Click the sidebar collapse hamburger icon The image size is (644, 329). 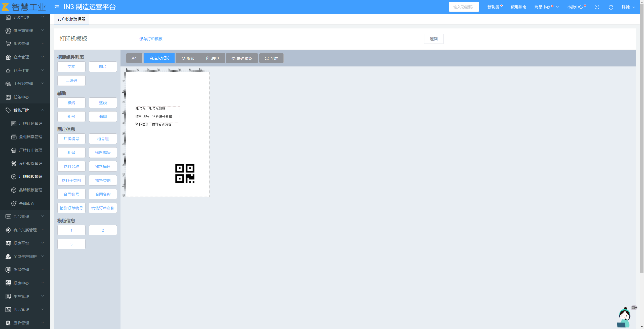tap(57, 7)
